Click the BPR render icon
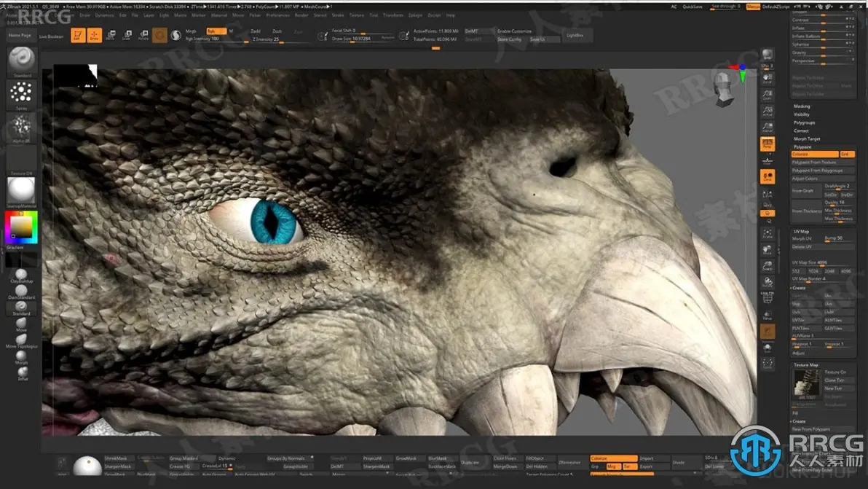 [768, 55]
